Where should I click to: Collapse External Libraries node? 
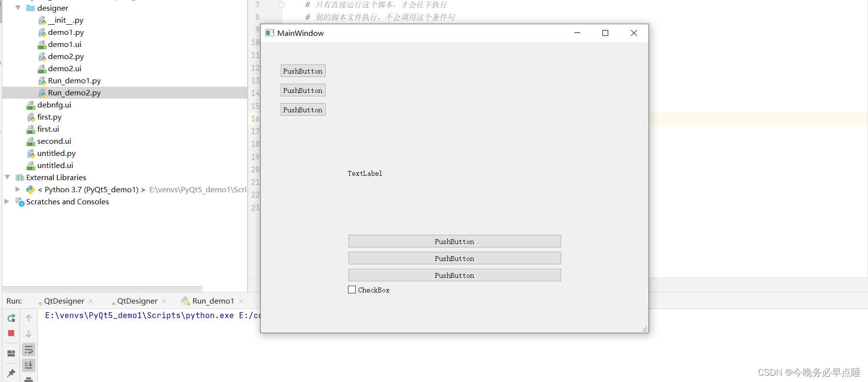7,177
